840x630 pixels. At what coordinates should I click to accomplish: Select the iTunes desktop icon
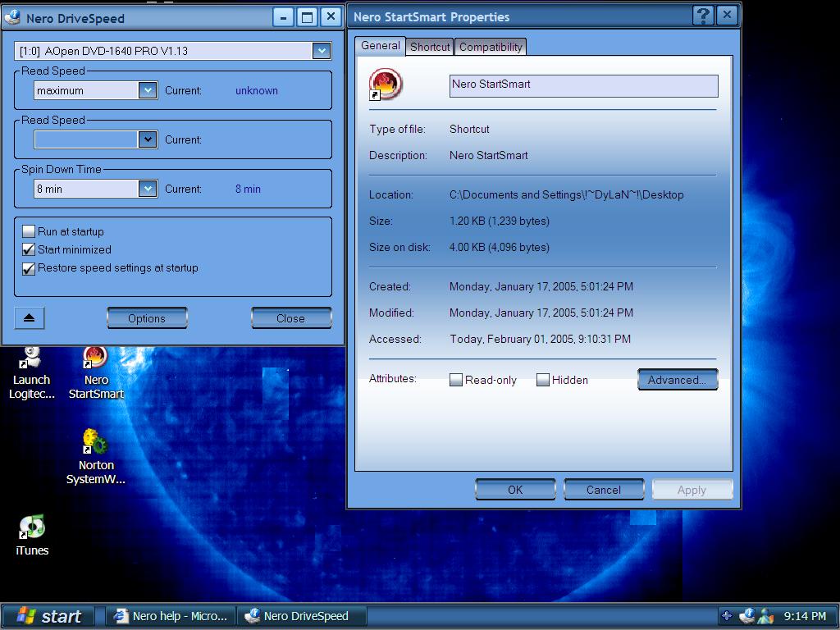(x=32, y=527)
